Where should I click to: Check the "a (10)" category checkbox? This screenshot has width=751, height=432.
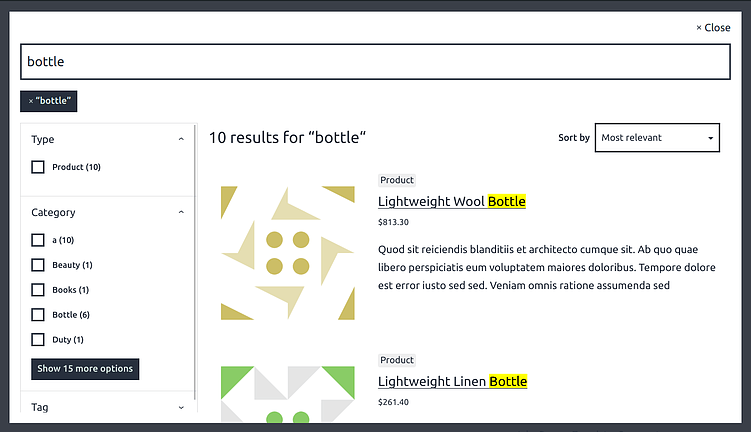pyautogui.click(x=38, y=240)
